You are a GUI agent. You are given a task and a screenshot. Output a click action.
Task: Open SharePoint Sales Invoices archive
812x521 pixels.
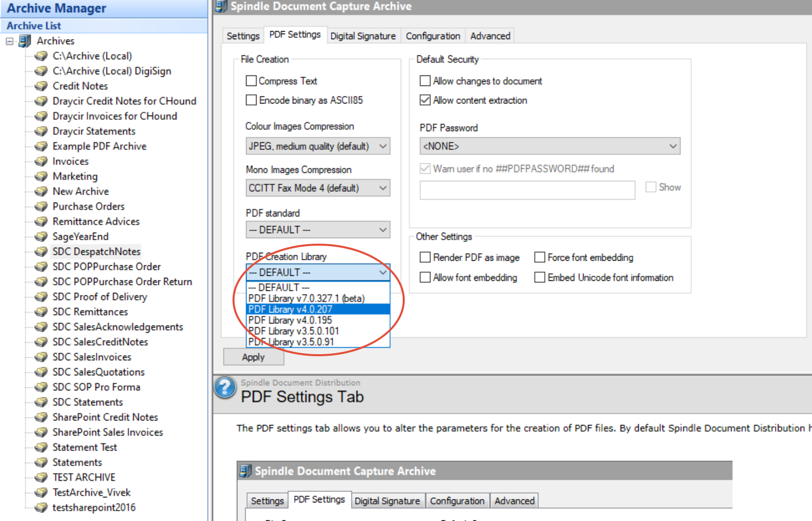coord(107,432)
